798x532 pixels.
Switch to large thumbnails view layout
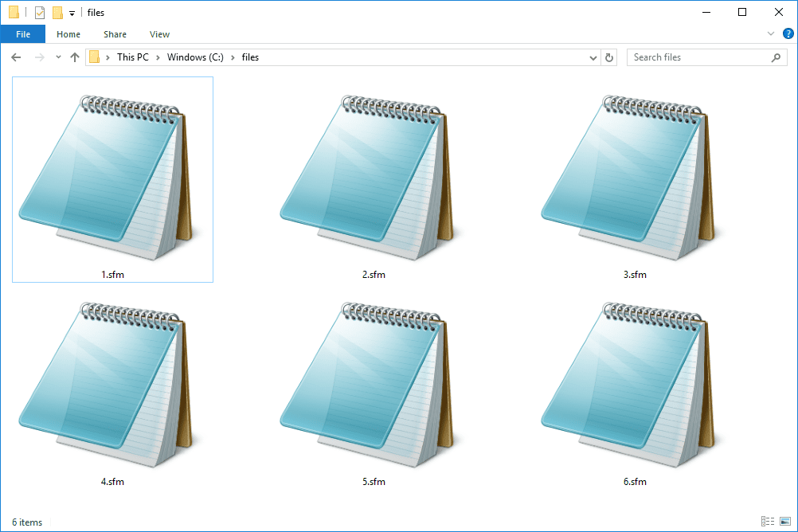785,521
